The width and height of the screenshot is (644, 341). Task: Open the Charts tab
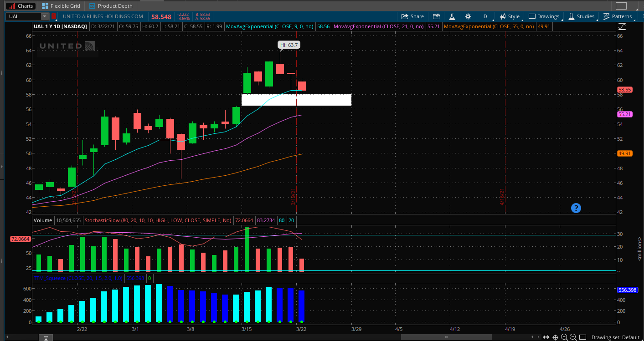pos(21,6)
